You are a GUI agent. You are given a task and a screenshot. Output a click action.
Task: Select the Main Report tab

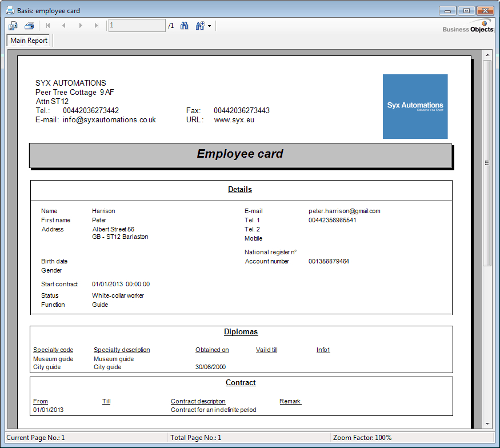29,41
